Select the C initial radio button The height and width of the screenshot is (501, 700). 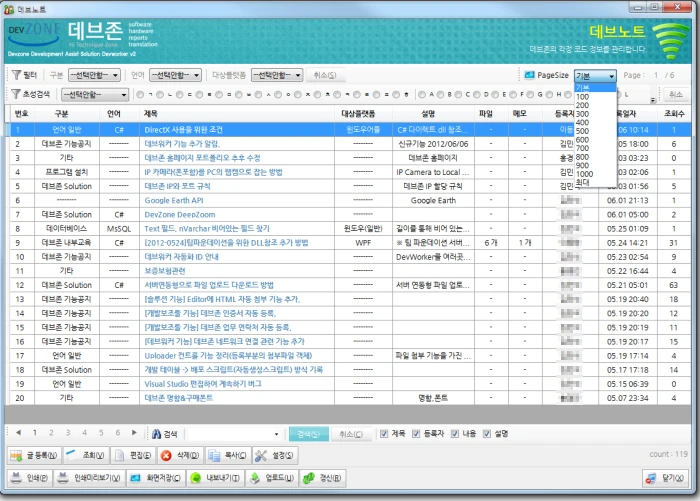click(x=458, y=94)
